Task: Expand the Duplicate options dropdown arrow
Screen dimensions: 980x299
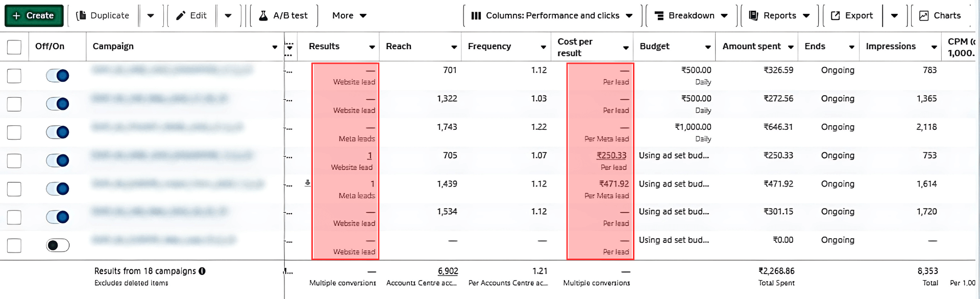Action: (151, 16)
